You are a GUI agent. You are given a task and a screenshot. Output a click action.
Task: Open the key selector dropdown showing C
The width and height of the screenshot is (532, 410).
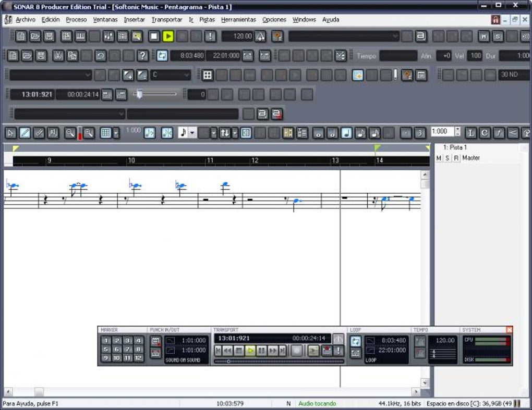tap(171, 75)
